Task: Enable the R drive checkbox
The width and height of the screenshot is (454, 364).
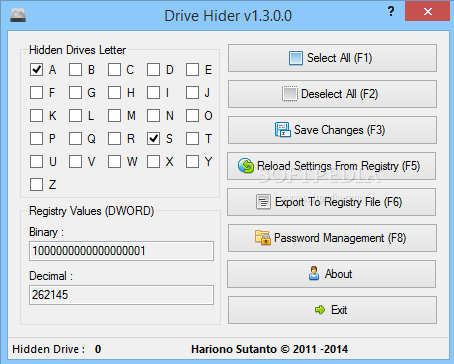Action: click(114, 138)
